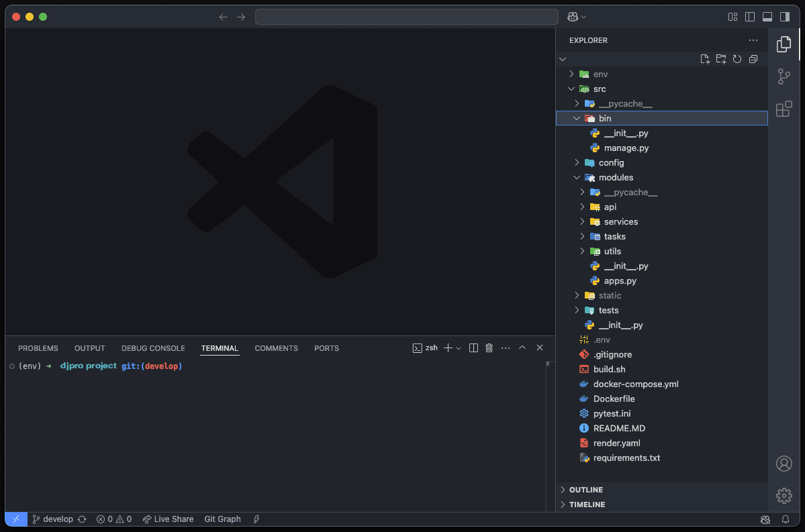Open docker-compose.yml file

(x=662, y=384)
